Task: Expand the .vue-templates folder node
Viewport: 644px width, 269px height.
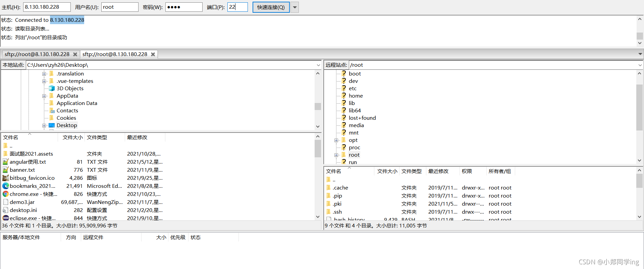Action: 44,81
